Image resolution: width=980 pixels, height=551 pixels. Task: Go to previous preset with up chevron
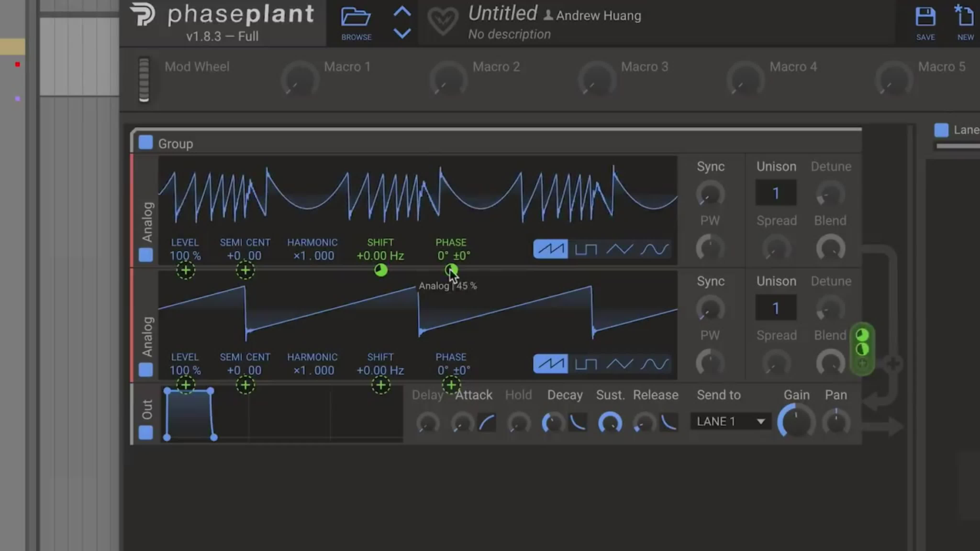click(402, 11)
